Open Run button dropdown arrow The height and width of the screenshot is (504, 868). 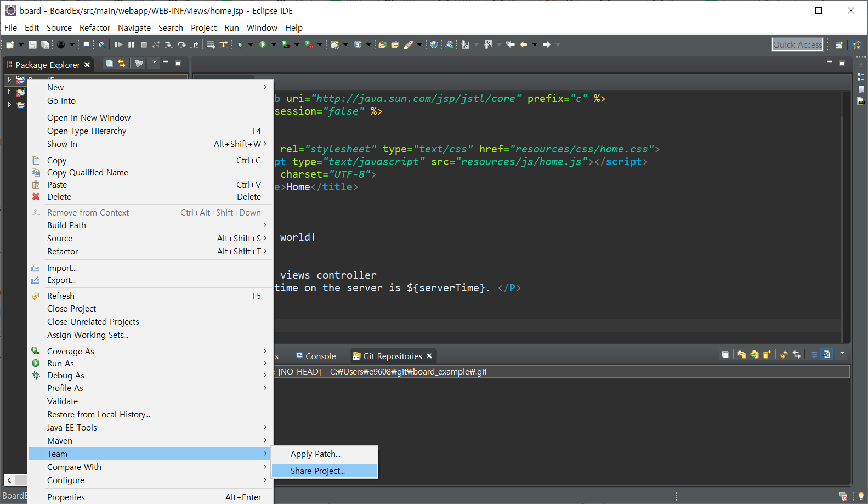pyautogui.click(x=274, y=44)
